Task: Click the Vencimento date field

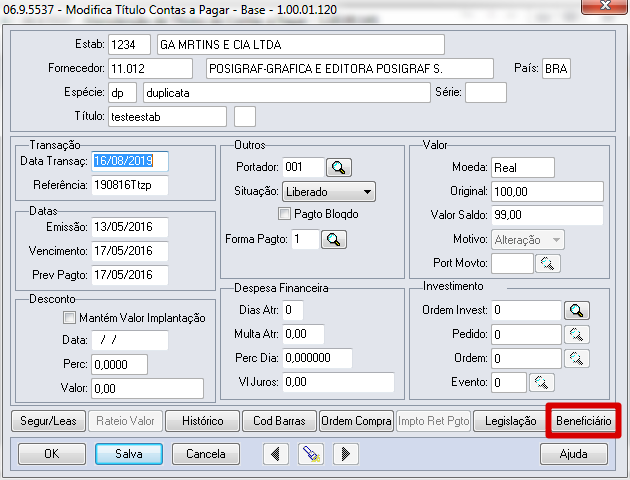Action: [130, 251]
